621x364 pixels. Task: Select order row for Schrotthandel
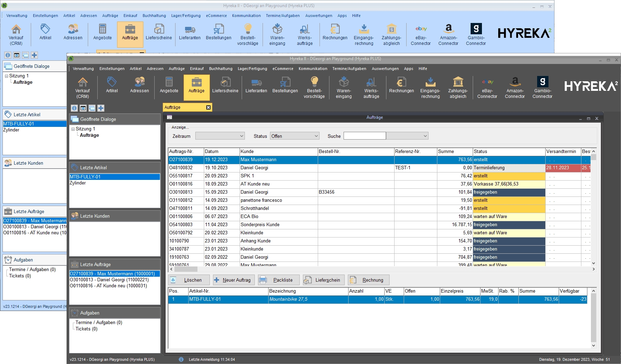click(254, 209)
